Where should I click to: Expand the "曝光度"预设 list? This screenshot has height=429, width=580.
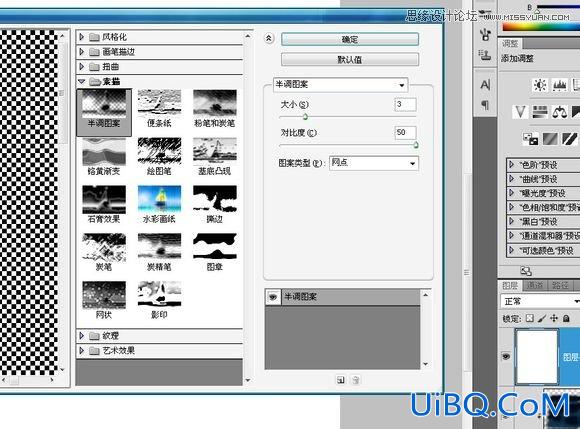click(512, 193)
